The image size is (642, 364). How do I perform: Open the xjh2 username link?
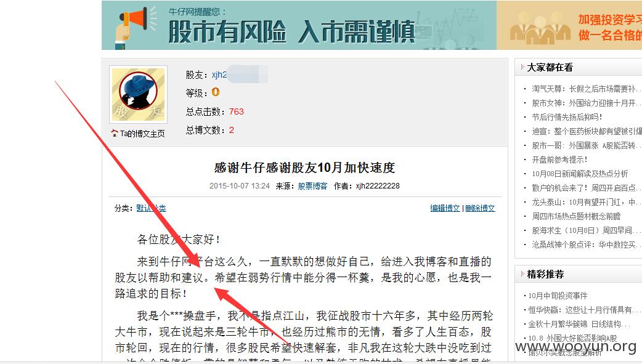click(219, 75)
